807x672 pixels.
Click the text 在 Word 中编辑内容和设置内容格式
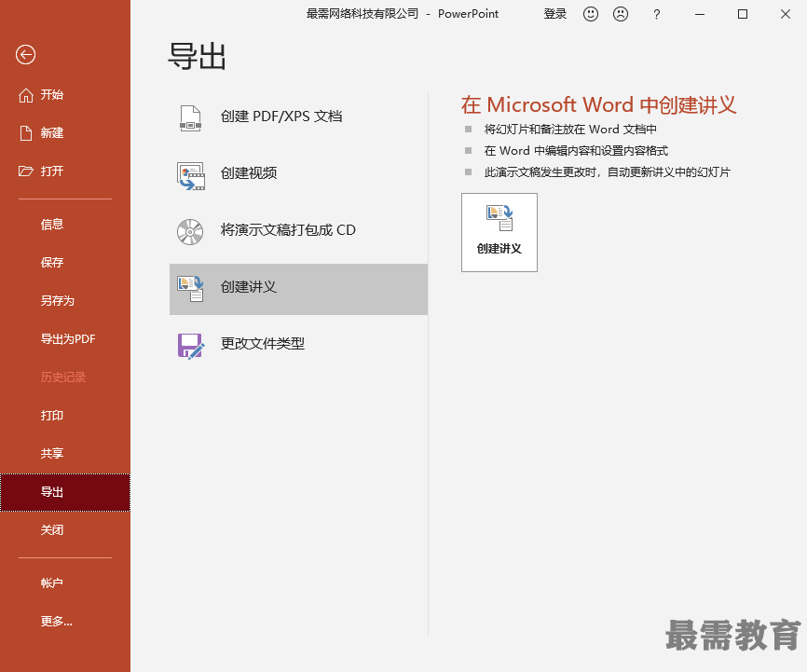tap(576, 151)
